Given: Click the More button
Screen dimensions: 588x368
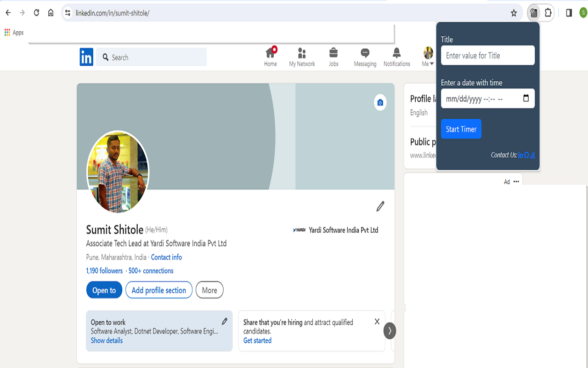Looking at the screenshot, I should coord(209,290).
